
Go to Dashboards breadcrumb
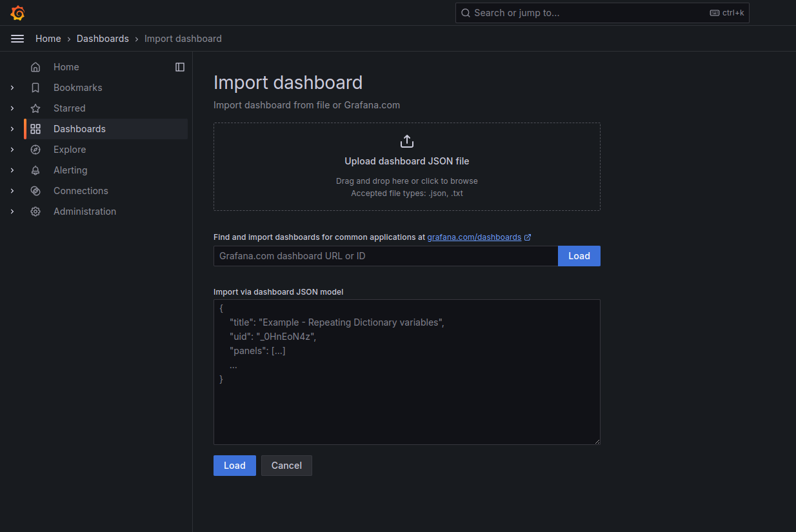103,39
